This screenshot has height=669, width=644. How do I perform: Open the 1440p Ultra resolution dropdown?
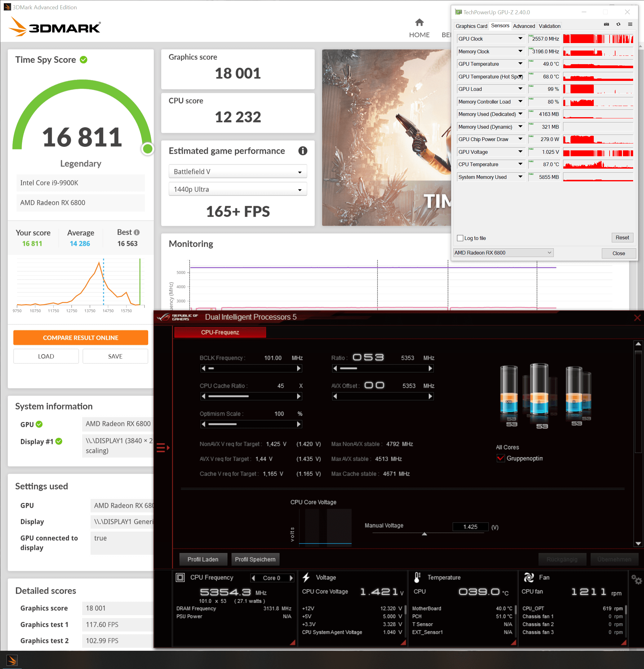click(x=238, y=189)
